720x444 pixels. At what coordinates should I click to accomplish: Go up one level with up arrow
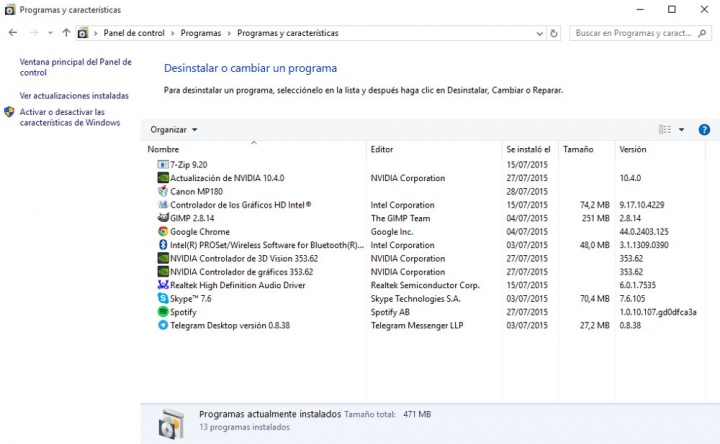click(66, 33)
